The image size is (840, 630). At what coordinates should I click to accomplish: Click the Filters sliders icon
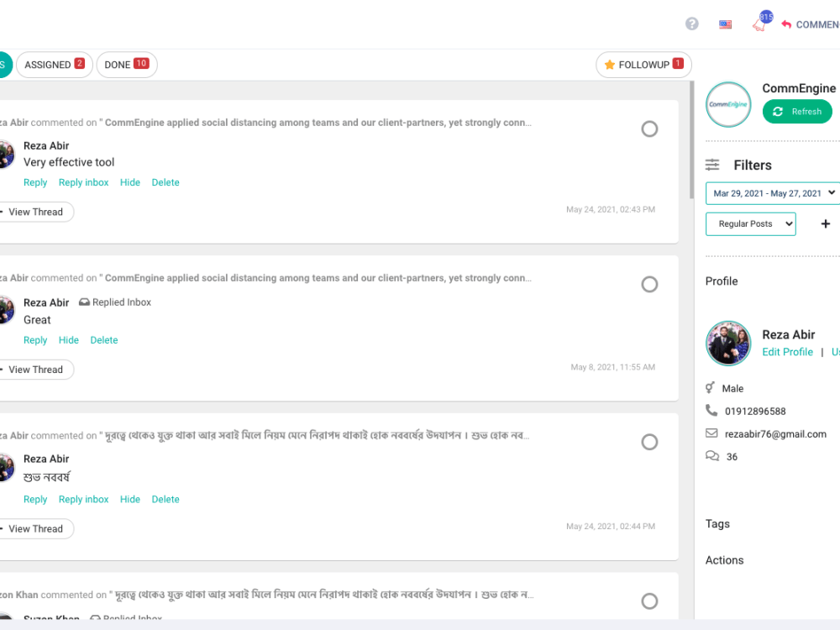[x=712, y=165]
